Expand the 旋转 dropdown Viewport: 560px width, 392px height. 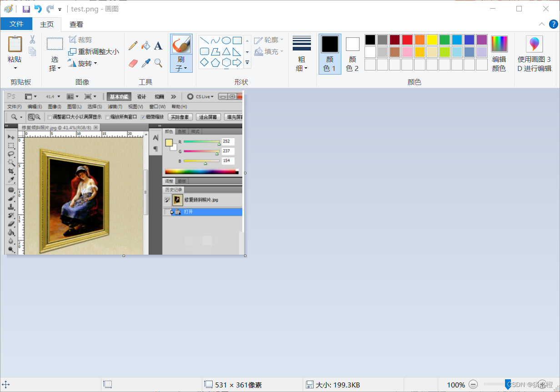[x=83, y=63]
